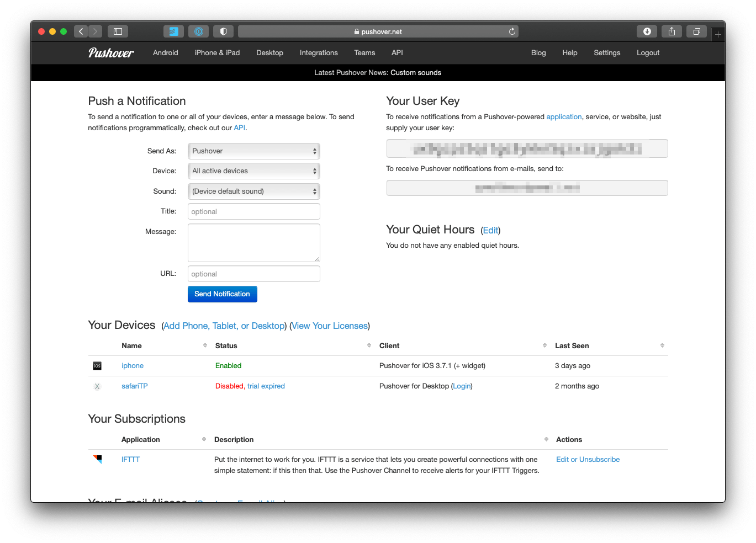Open the Help page
The image size is (756, 543).
pyautogui.click(x=570, y=53)
